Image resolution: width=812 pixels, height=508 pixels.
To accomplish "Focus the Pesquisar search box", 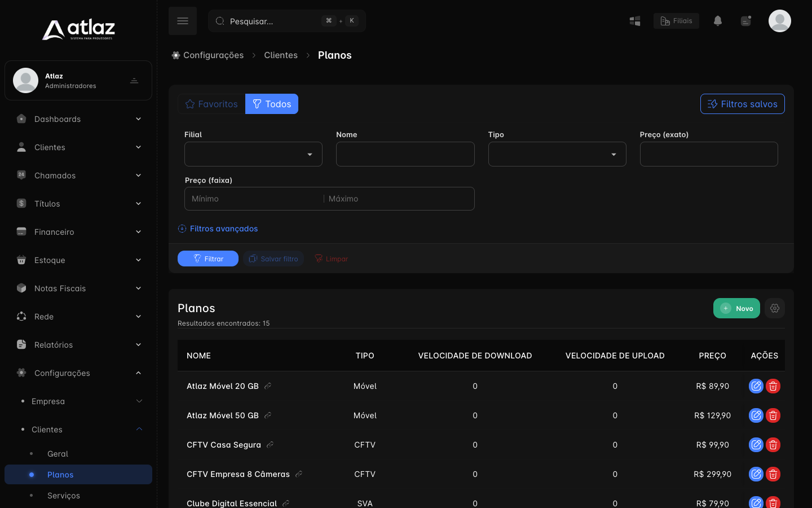I will (287, 21).
